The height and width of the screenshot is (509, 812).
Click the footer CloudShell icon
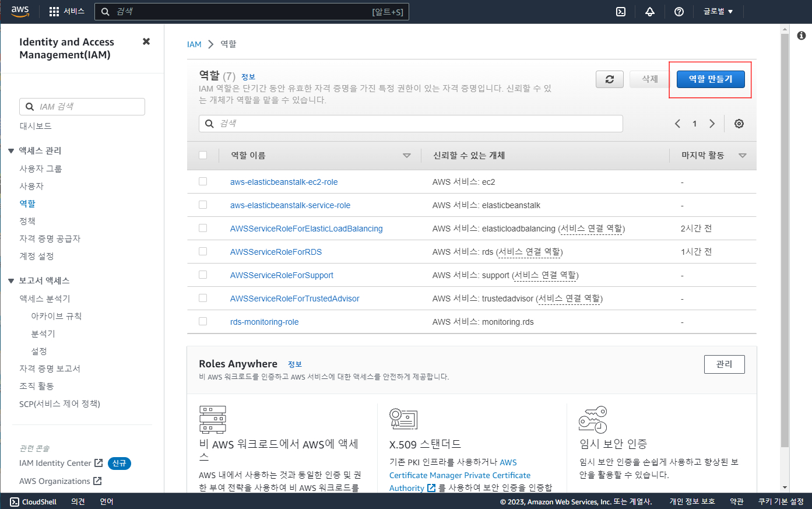tap(15, 501)
